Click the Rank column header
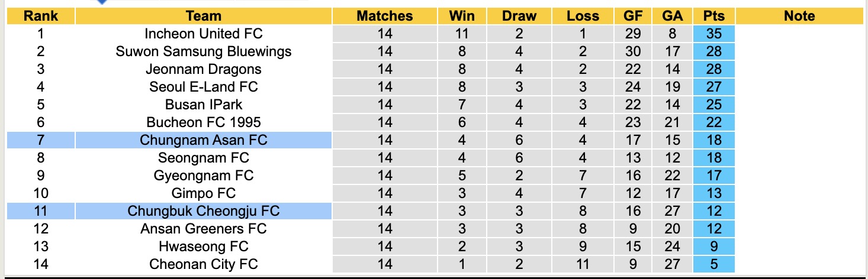This screenshot has height=279, width=868. (40, 17)
